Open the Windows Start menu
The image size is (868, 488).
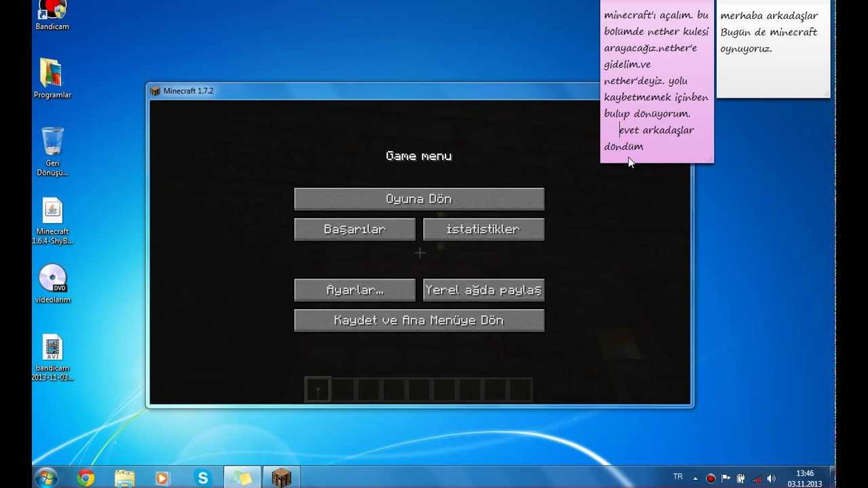[46, 477]
